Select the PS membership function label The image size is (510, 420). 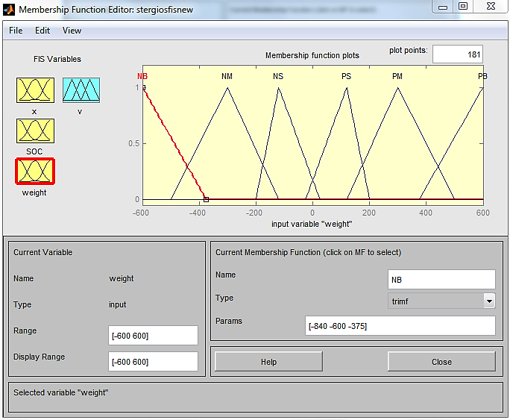click(x=347, y=76)
